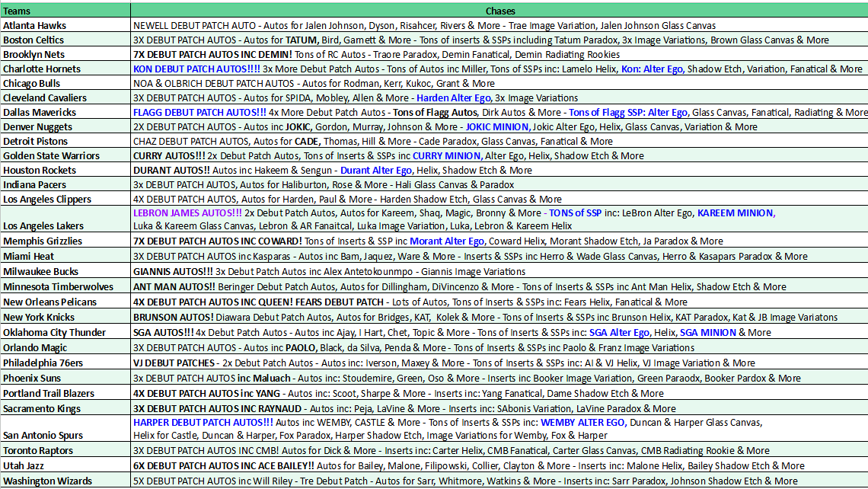The height and width of the screenshot is (489, 868).
Task: Click the Brooklyn Nets team cell
Action: point(65,54)
